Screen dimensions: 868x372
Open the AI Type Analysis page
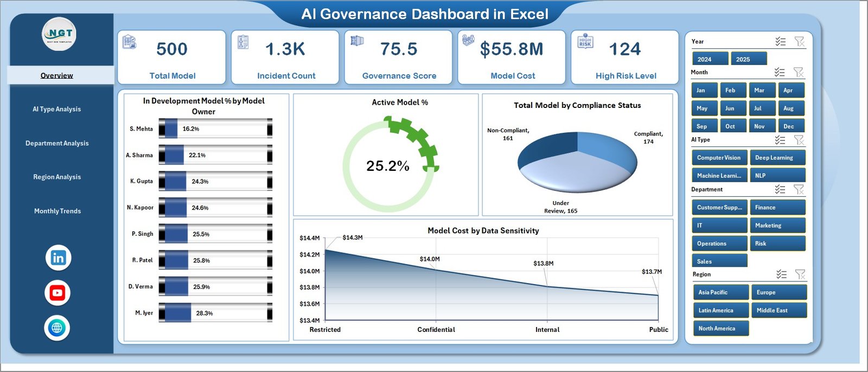57,109
